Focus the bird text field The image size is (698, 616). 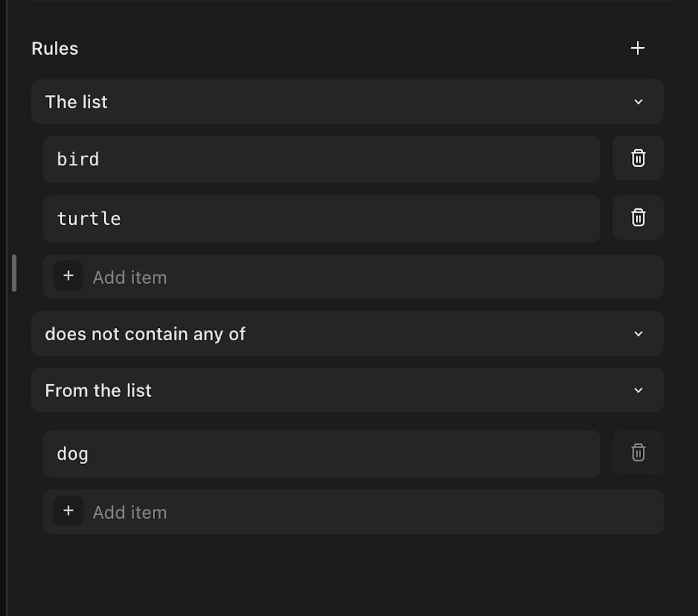pyautogui.click(x=321, y=159)
